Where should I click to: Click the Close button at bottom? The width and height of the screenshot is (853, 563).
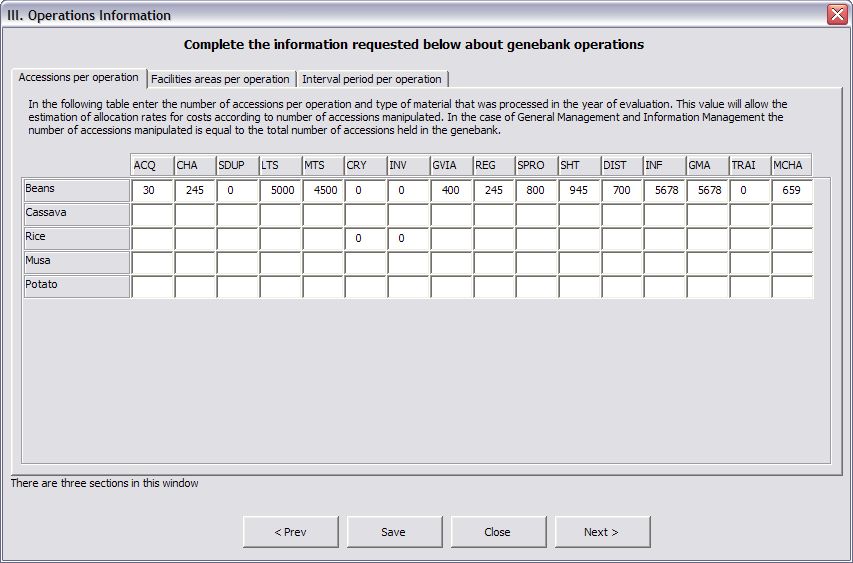click(498, 532)
